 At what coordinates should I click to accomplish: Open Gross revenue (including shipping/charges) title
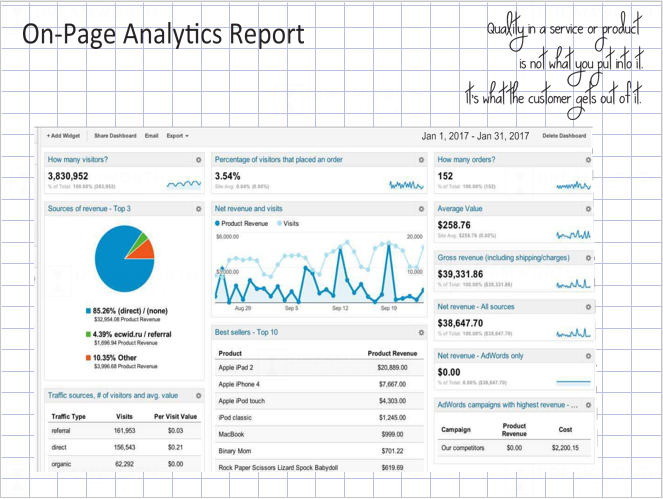[503, 258]
